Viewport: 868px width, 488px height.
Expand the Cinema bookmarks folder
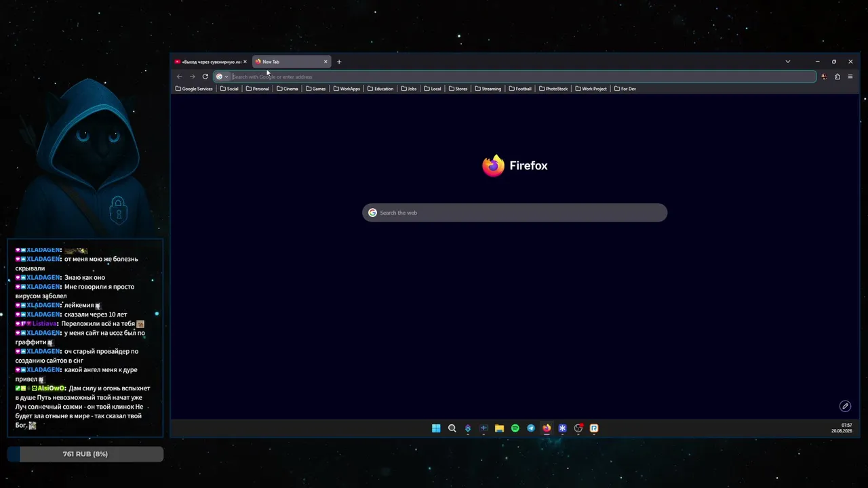click(x=288, y=89)
